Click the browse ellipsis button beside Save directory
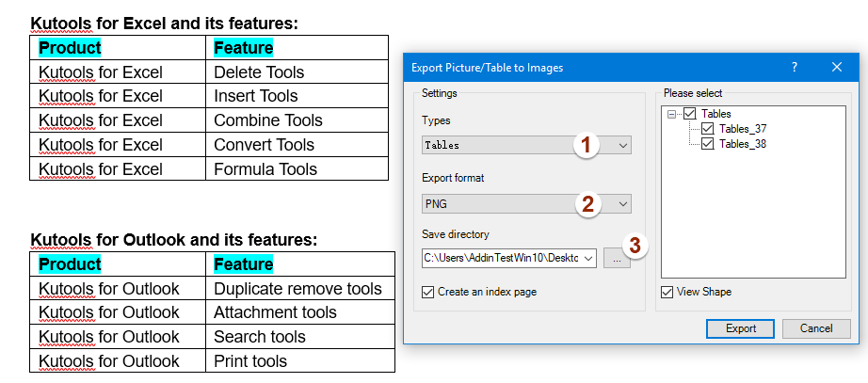The width and height of the screenshot is (868, 383). pos(617,258)
